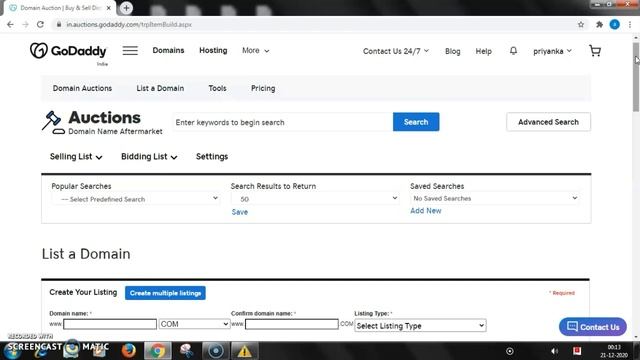Image resolution: width=640 pixels, height=360 pixels.
Task: Open the notifications bell
Action: point(513,51)
